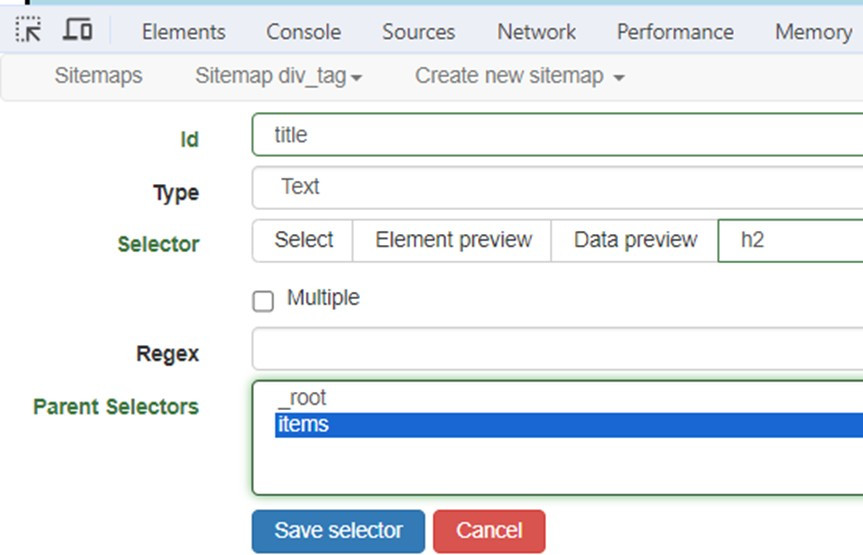Switch to the Memory tab
Image resolution: width=863 pixels, height=555 pixels.
812,32
